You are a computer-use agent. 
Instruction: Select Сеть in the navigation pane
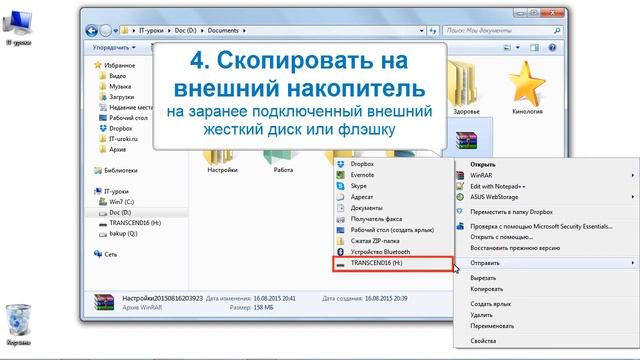pos(106,254)
